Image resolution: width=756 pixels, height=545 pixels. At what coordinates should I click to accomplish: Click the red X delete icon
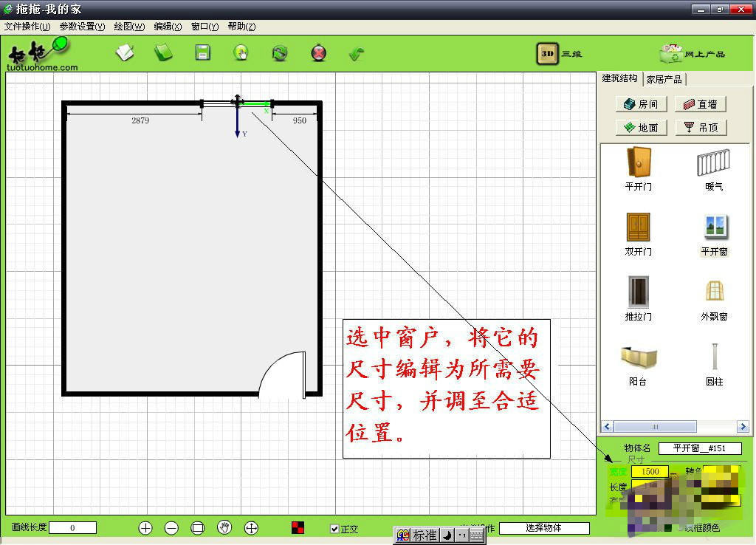318,52
